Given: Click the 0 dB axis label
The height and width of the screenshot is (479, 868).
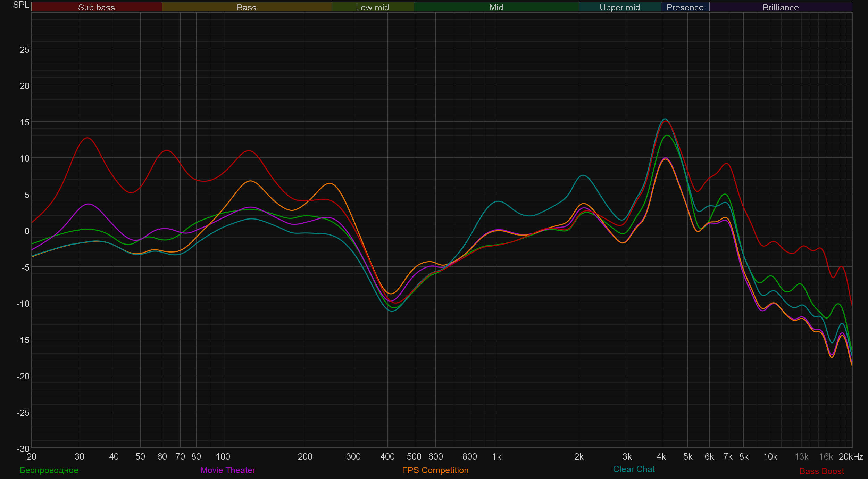Looking at the screenshot, I should (x=27, y=231).
